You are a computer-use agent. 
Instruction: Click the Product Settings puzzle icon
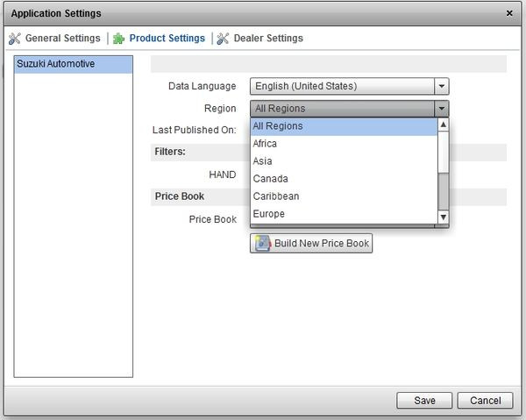[x=119, y=39]
